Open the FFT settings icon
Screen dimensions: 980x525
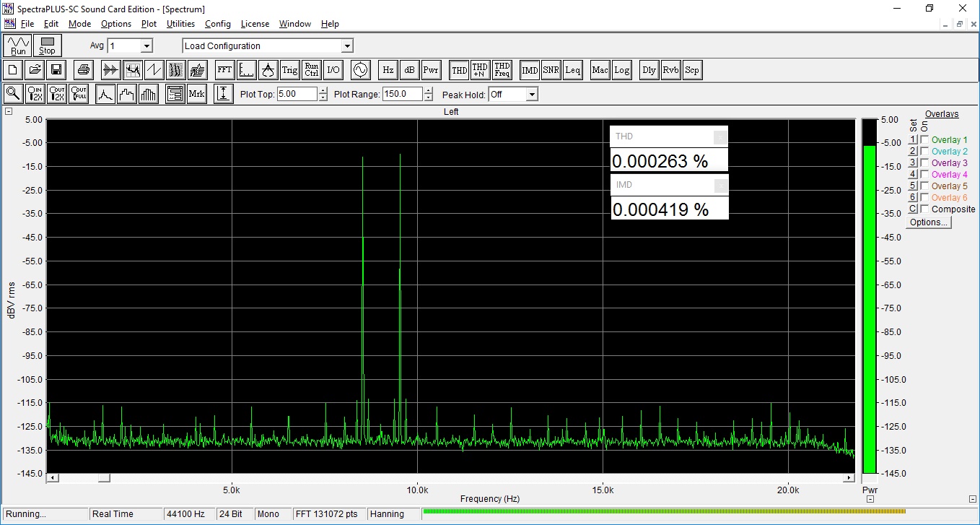[224, 70]
